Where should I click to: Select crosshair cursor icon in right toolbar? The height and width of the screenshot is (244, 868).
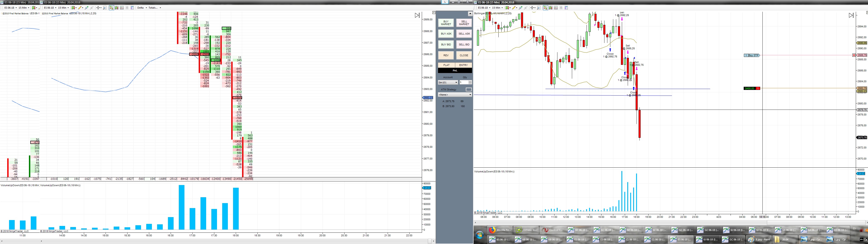(x=532, y=7)
